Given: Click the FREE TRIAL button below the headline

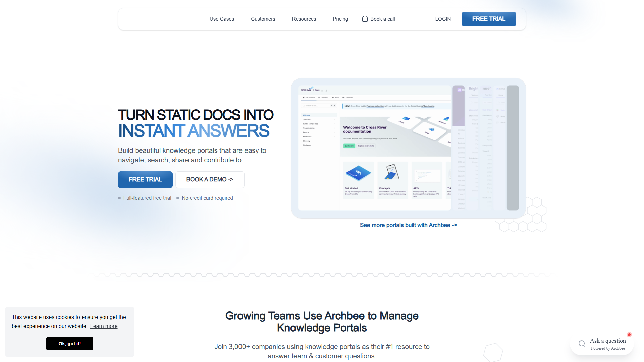Looking at the screenshot, I should point(145,180).
